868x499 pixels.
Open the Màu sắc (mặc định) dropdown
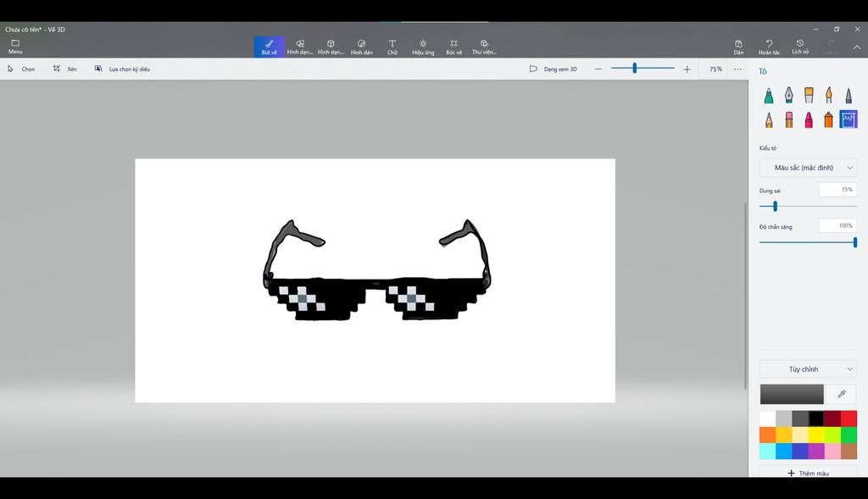(808, 168)
